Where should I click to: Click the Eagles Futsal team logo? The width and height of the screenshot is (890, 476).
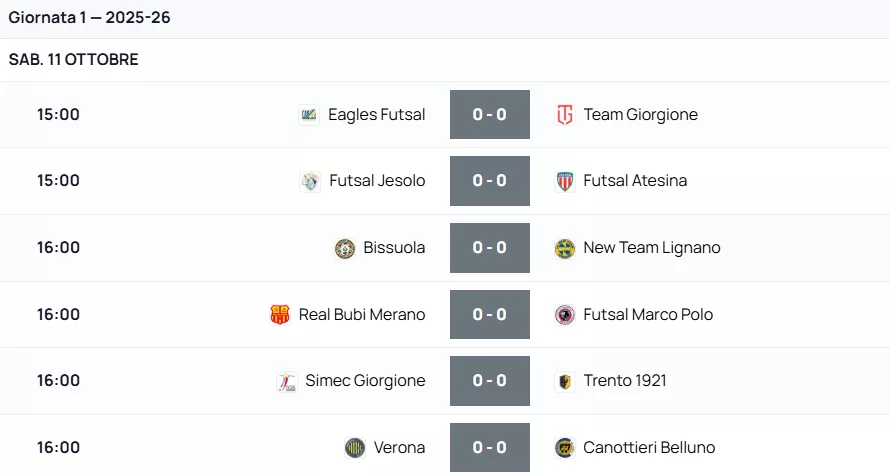(309, 115)
